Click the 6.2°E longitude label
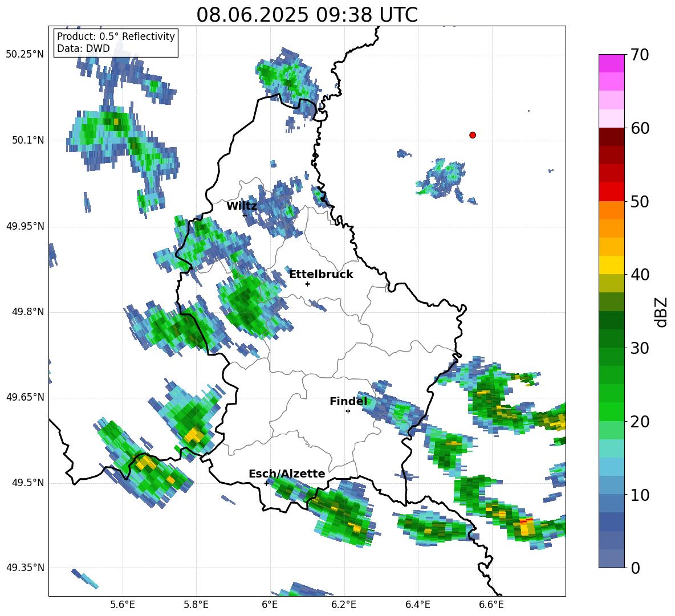 [344, 605]
